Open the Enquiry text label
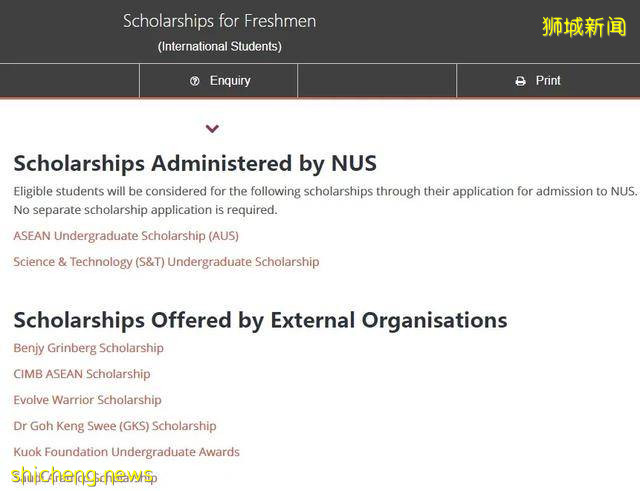The width and height of the screenshot is (640, 491). [x=230, y=81]
